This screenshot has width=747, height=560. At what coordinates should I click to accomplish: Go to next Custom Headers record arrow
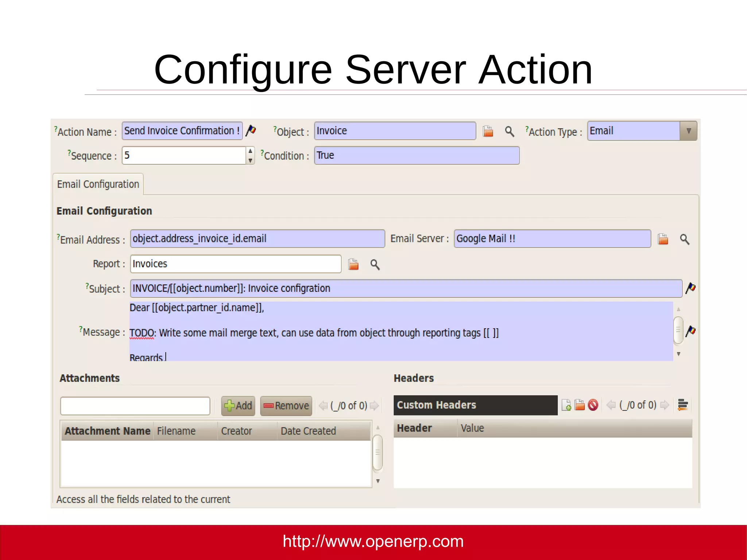tap(665, 405)
